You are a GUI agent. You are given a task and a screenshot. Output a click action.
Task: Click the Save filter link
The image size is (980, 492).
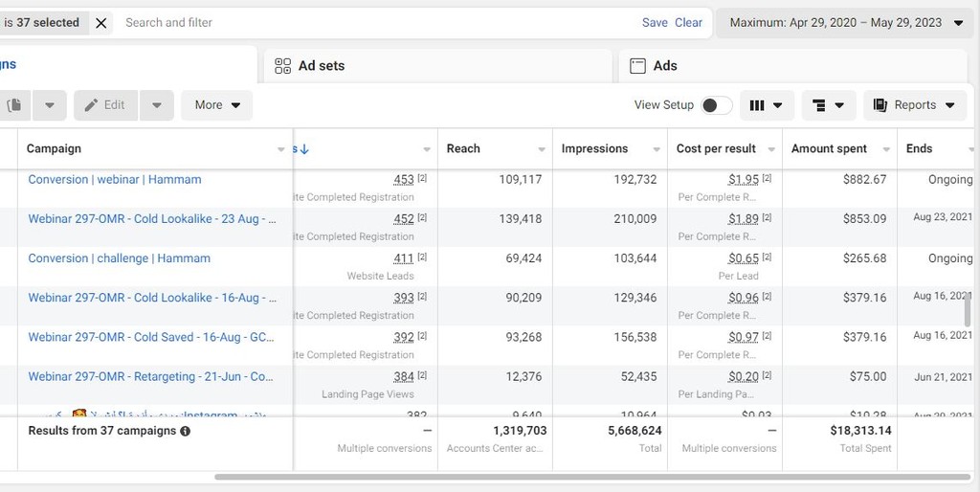(x=655, y=23)
